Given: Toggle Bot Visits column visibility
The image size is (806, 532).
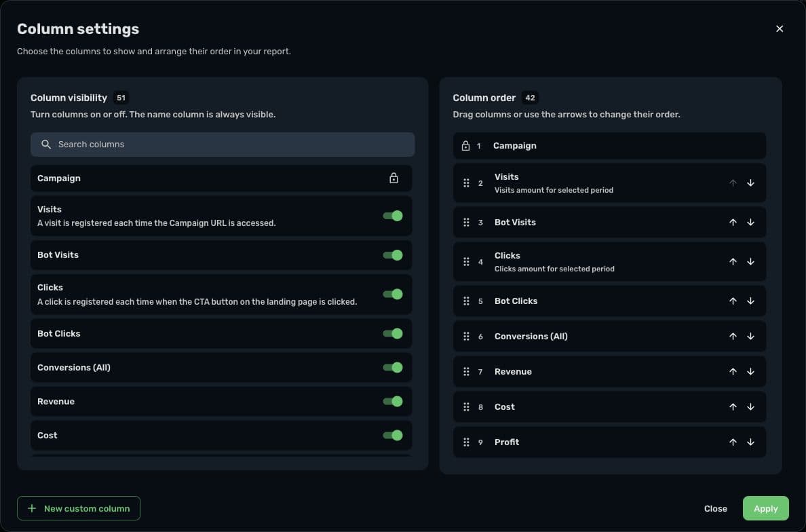Looking at the screenshot, I should pyautogui.click(x=393, y=255).
